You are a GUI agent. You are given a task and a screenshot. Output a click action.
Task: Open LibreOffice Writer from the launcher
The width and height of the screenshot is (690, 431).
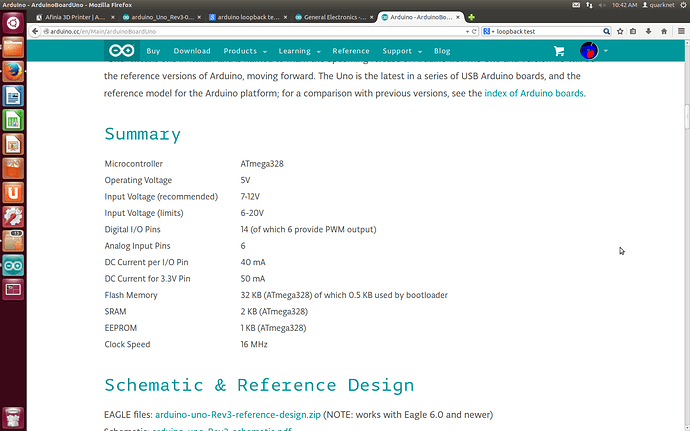pos(13,96)
